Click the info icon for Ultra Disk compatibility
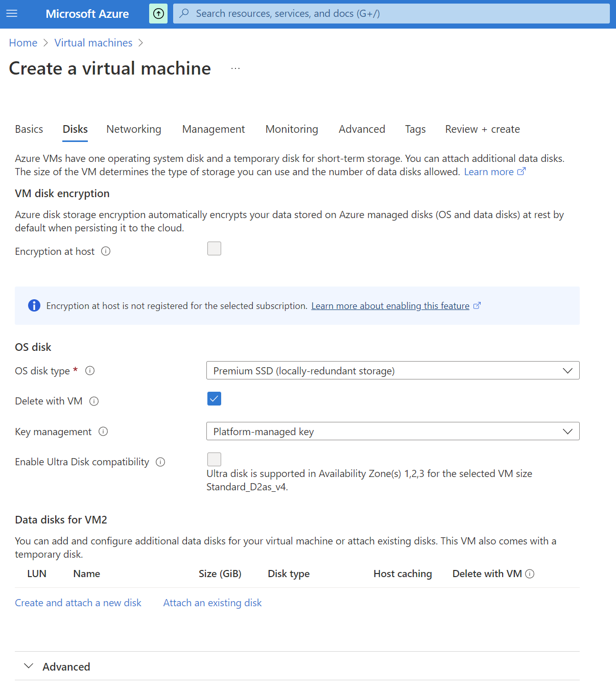The image size is (616, 691). pos(160,462)
